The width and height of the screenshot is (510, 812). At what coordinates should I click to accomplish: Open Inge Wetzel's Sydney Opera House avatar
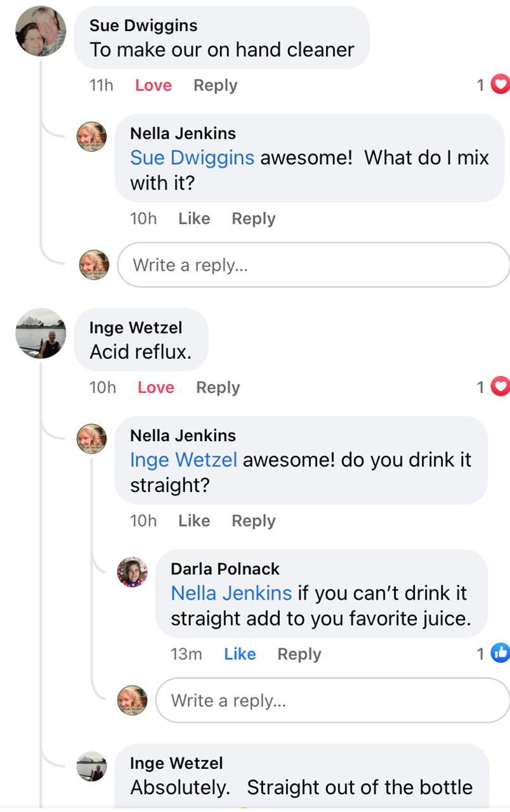click(x=41, y=334)
